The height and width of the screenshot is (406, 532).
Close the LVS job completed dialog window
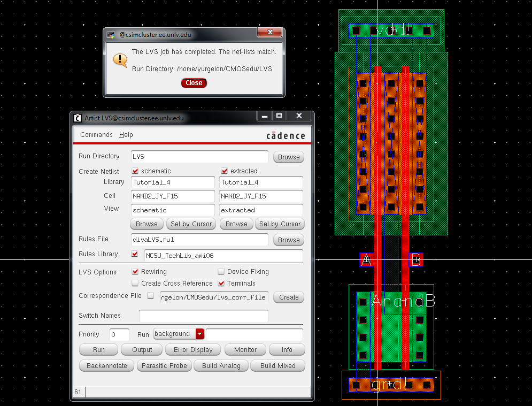pyautogui.click(x=270, y=33)
